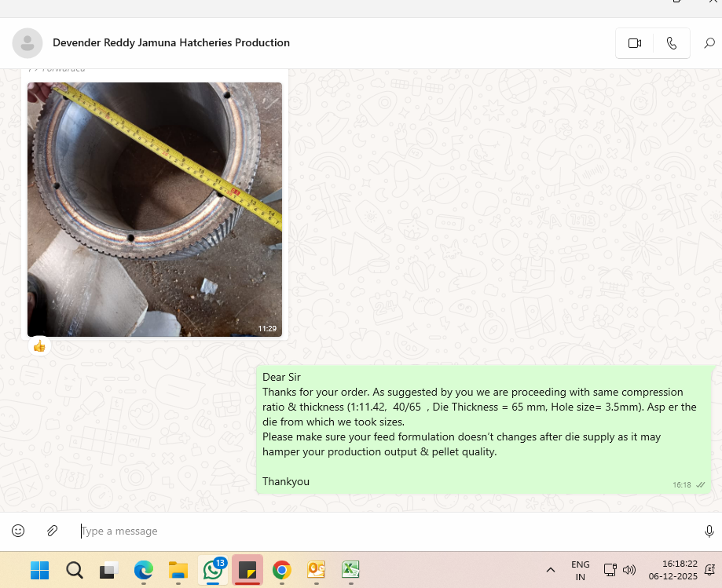Switch ENG IN input language
The width and height of the screenshot is (722, 588).
point(580,570)
